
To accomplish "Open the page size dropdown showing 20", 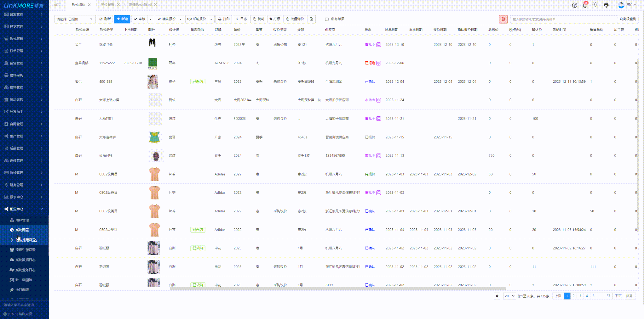I will tap(509, 296).
